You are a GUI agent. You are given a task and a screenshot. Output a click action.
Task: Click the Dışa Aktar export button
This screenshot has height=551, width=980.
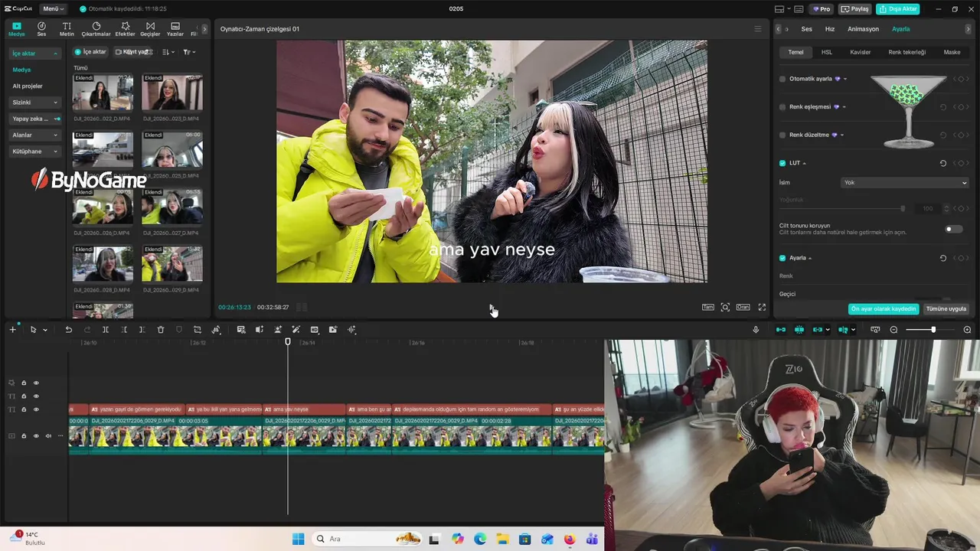point(898,9)
